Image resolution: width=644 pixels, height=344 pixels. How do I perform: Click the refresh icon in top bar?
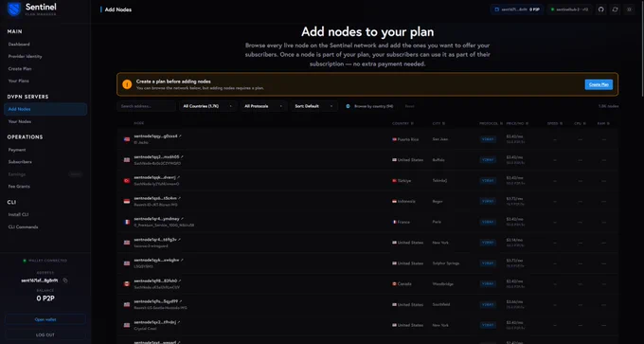coord(615,9)
